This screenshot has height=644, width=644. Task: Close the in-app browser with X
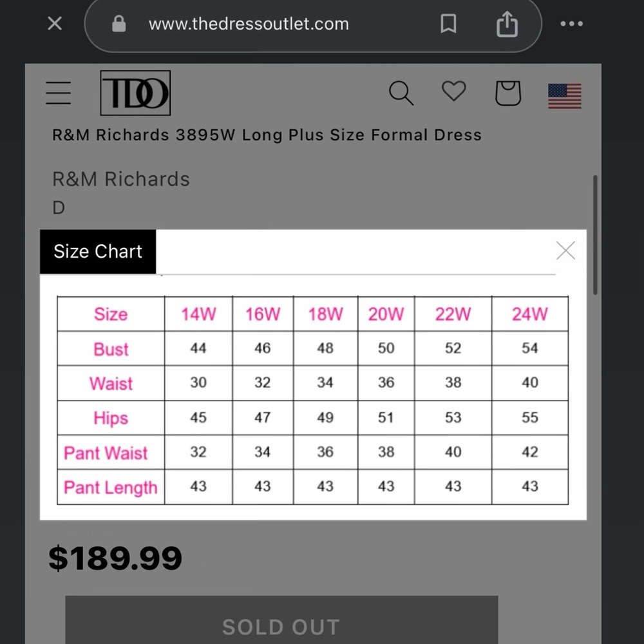[x=55, y=24]
